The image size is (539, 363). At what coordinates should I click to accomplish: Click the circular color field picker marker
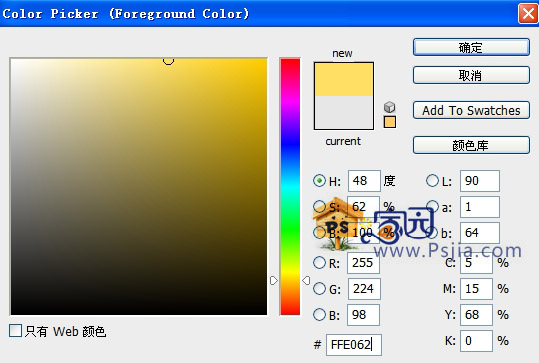pyautogui.click(x=168, y=60)
